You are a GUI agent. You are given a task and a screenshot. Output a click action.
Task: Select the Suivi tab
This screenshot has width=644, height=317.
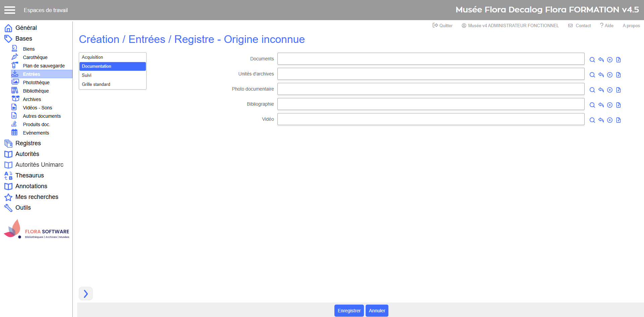point(87,75)
